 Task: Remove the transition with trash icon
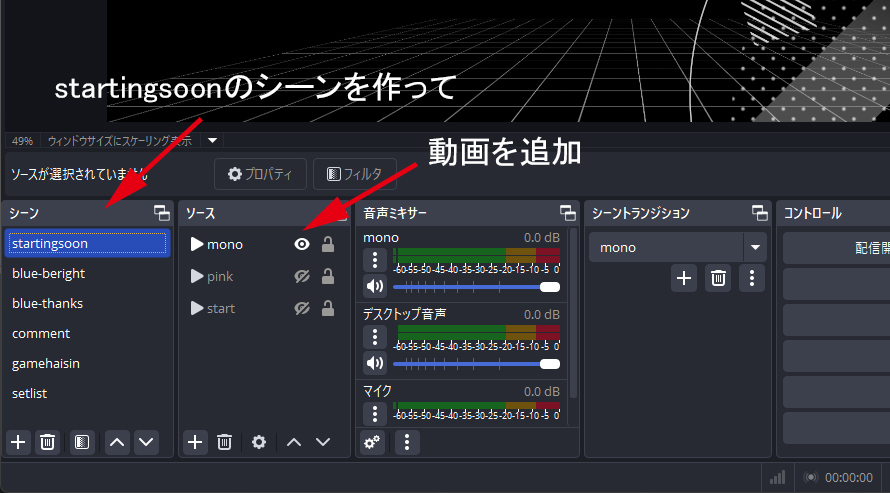(x=718, y=278)
